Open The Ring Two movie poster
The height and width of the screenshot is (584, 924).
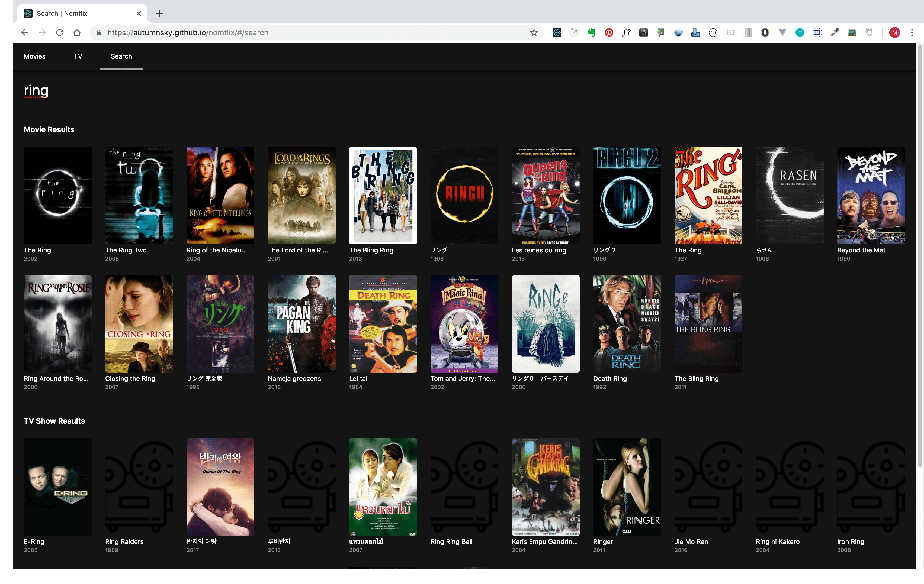139,195
